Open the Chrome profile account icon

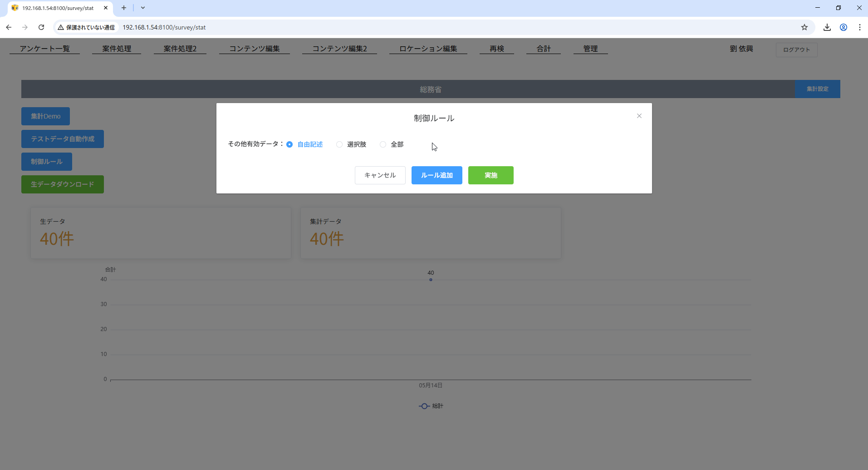point(843,27)
